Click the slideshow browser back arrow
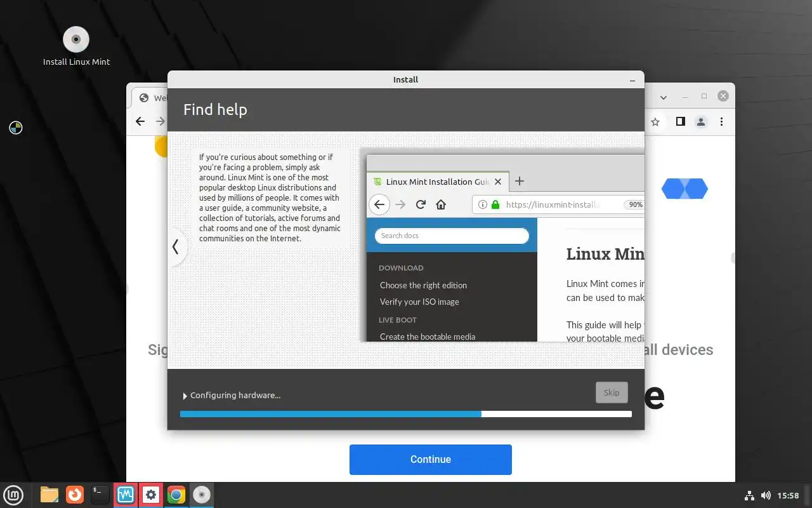This screenshot has height=508, width=812. click(379, 204)
